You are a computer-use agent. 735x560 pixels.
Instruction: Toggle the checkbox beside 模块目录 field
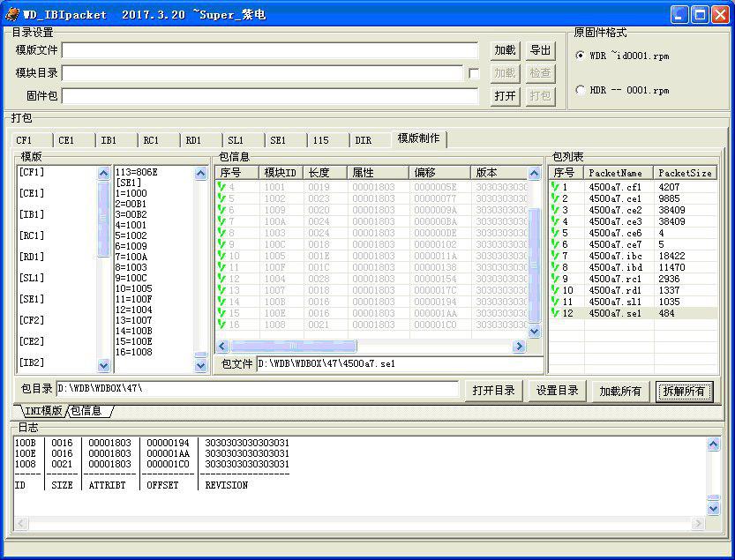pyautogui.click(x=475, y=73)
